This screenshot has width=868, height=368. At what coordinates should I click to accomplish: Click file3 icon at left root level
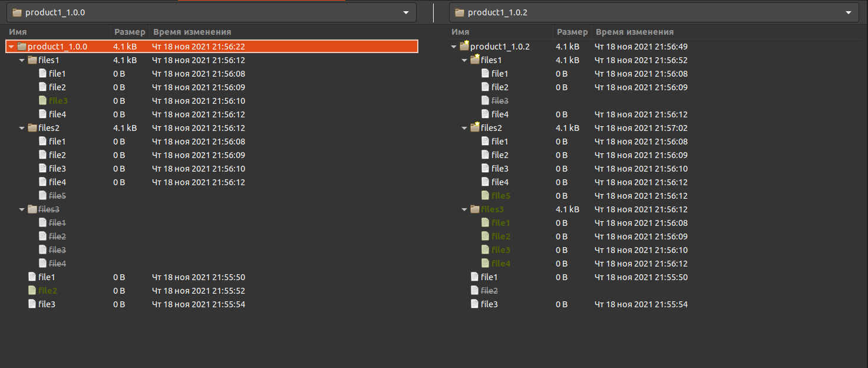coord(32,304)
